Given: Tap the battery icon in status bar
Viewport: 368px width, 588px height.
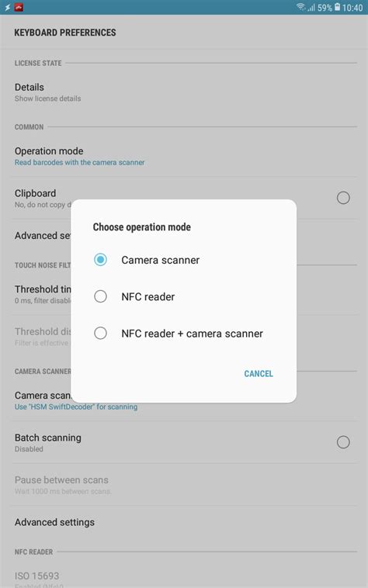Looking at the screenshot, I should click(337, 7).
